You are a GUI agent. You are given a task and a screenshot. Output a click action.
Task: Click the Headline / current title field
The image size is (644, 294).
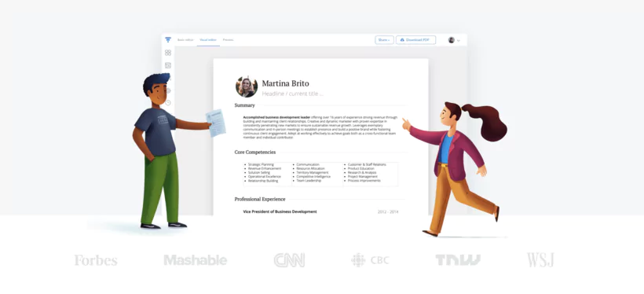click(x=293, y=94)
